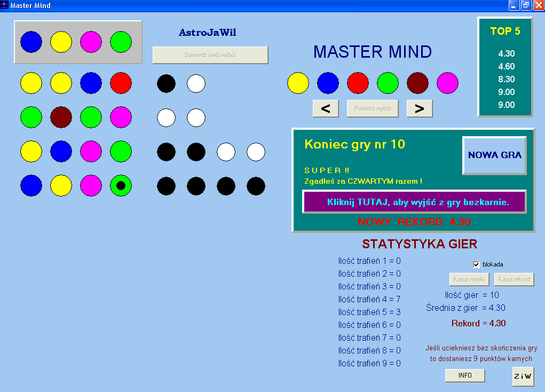Click the blue peg in the last guess row
The height and width of the screenshot is (392, 545).
point(31,185)
